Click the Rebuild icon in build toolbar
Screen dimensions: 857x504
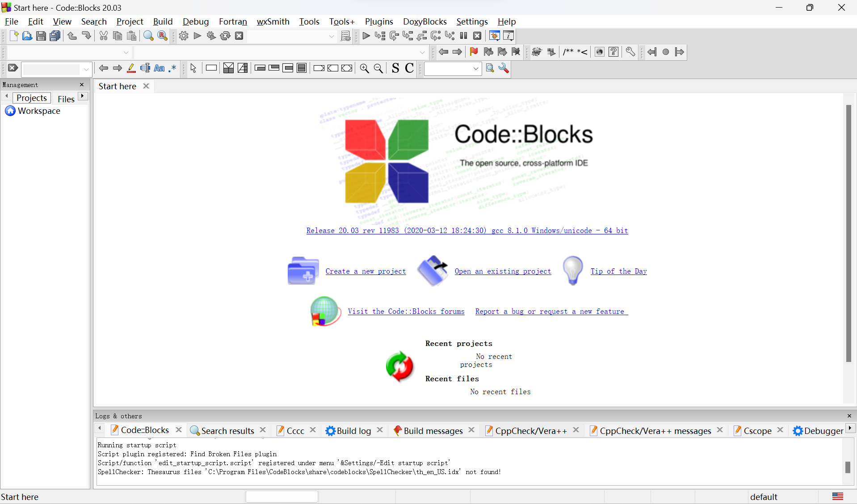click(225, 36)
